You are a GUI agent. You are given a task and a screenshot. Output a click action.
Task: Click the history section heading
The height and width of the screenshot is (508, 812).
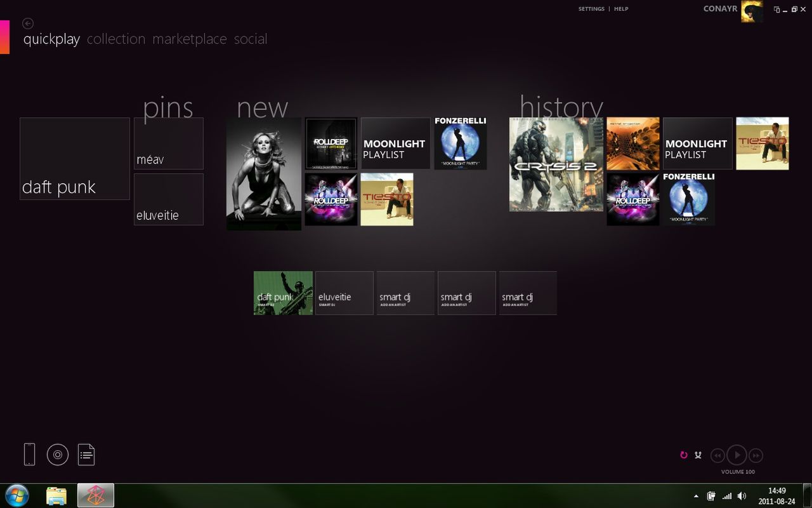pyautogui.click(x=561, y=107)
